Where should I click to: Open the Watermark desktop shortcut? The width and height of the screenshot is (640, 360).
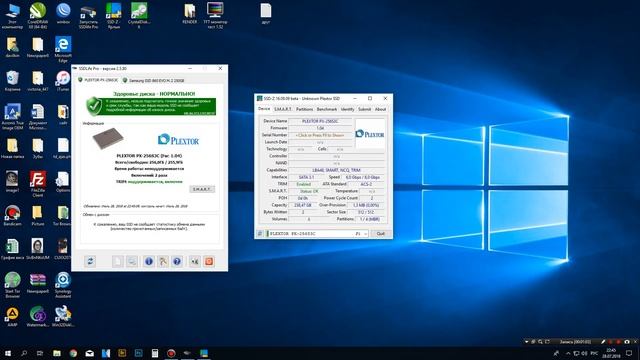coord(38,317)
